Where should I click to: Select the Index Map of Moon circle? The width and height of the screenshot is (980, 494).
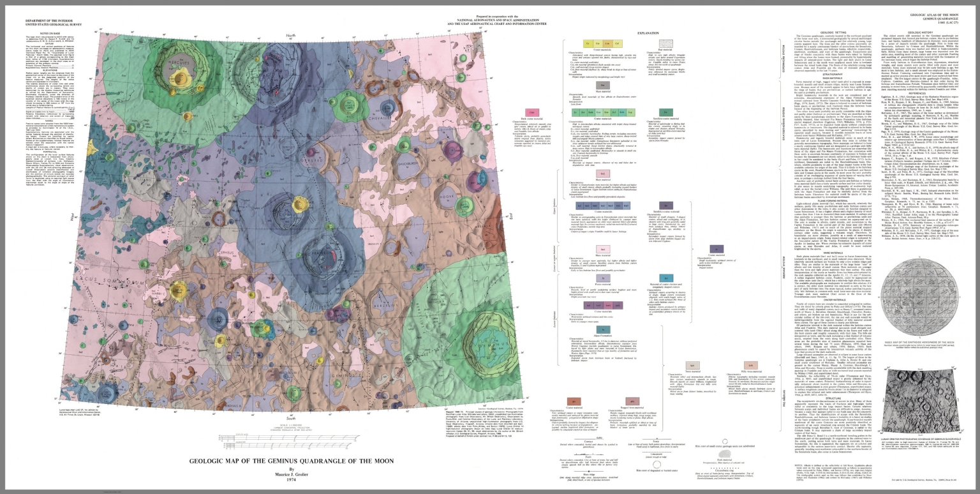click(x=920, y=297)
